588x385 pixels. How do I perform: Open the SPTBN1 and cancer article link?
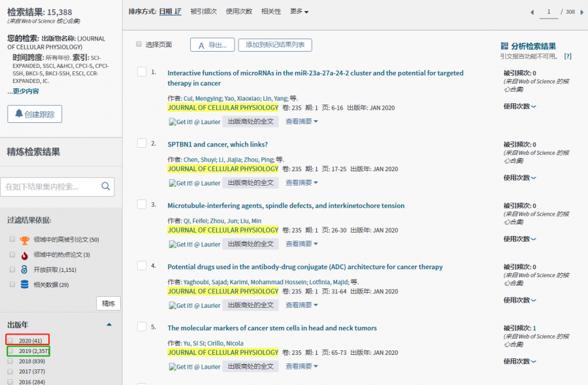click(218, 144)
